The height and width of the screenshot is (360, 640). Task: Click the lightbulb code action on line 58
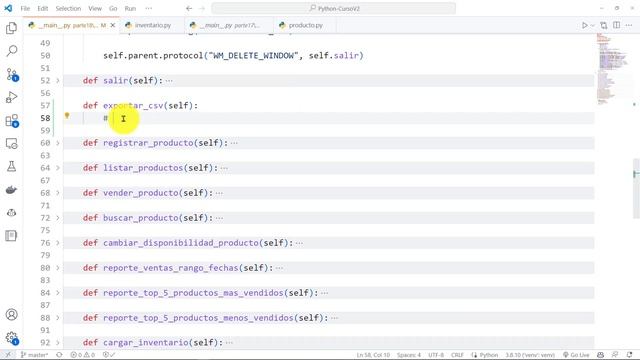click(x=67, y=116)
